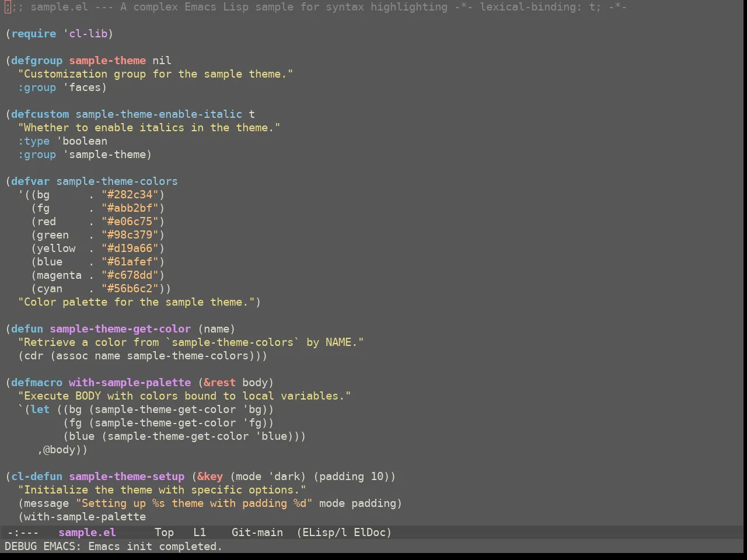This screenshot has height=560, width=747.
Task: Click the ':type' keyword
Action: [34, 141]
